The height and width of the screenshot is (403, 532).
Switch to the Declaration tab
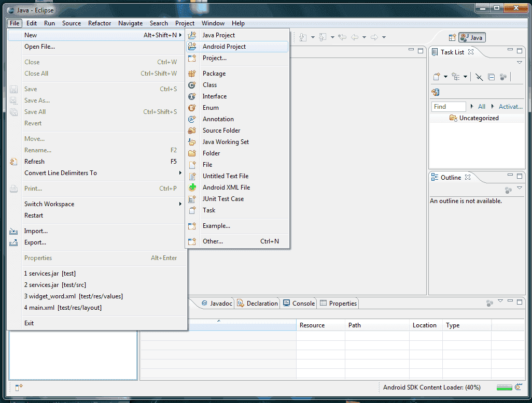pyautogui.click(x=258, y=304)
